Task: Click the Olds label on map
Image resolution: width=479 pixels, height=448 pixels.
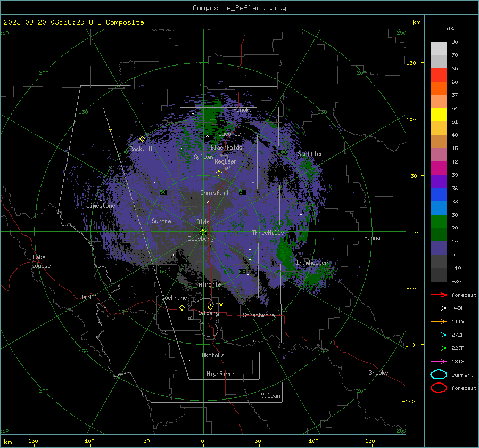Action: 203,222
